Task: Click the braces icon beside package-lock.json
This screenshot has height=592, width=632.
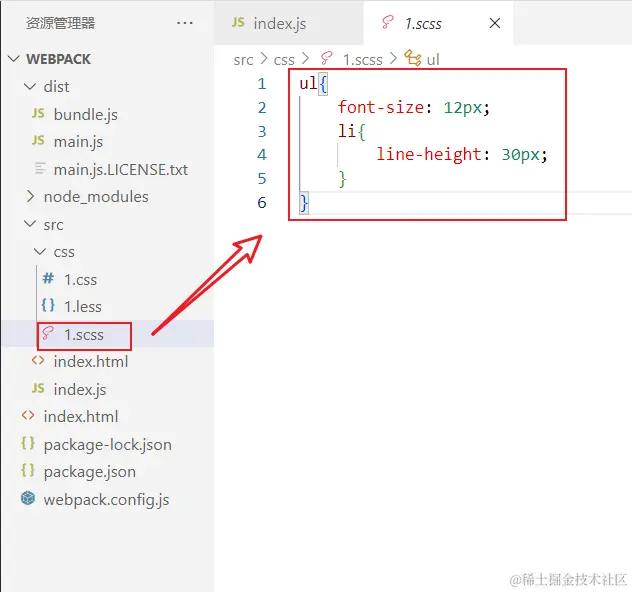Action: [x=28, y=443]
